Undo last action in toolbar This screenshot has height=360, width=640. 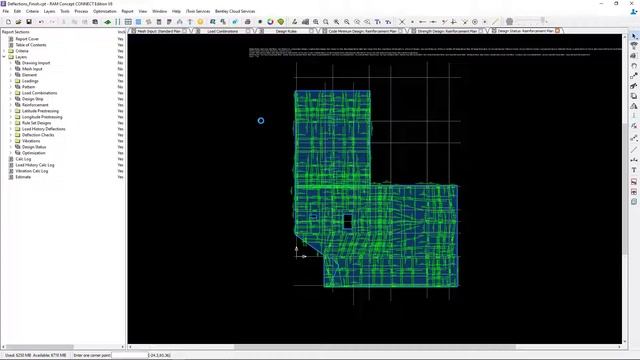click(41, 22)
